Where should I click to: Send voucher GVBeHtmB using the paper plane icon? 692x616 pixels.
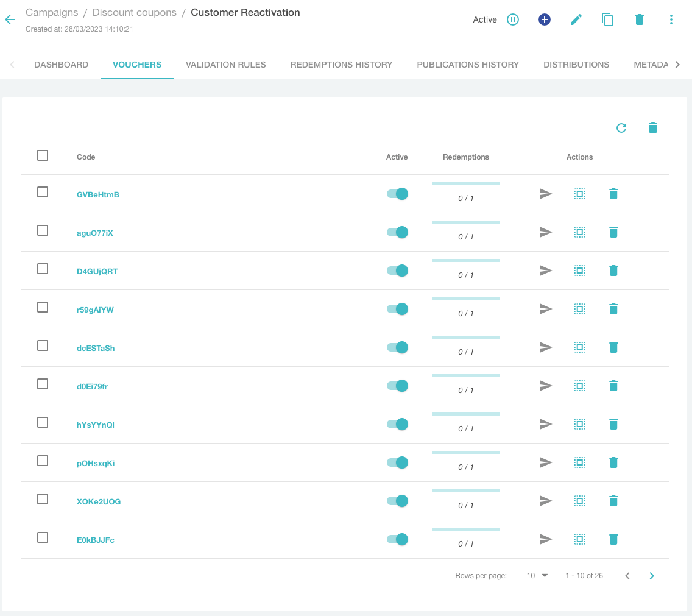pos(546,194)
